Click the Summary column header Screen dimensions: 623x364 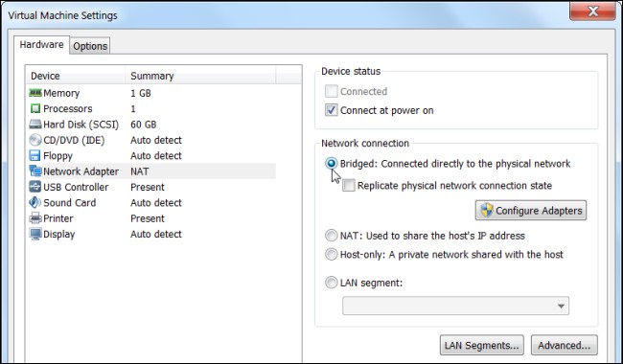coord(200,76)
